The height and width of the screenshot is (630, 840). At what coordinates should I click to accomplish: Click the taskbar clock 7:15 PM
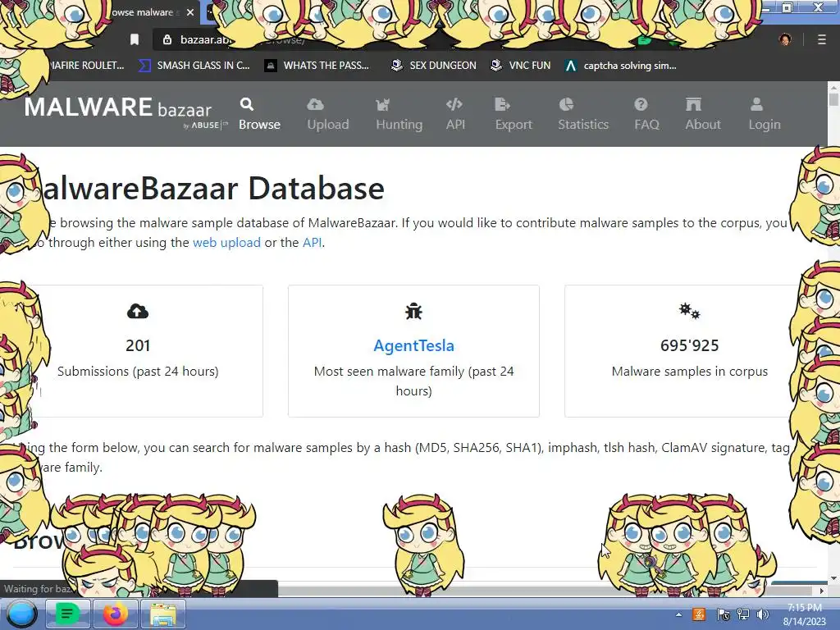pyautogui.click(x=804, y=608)
